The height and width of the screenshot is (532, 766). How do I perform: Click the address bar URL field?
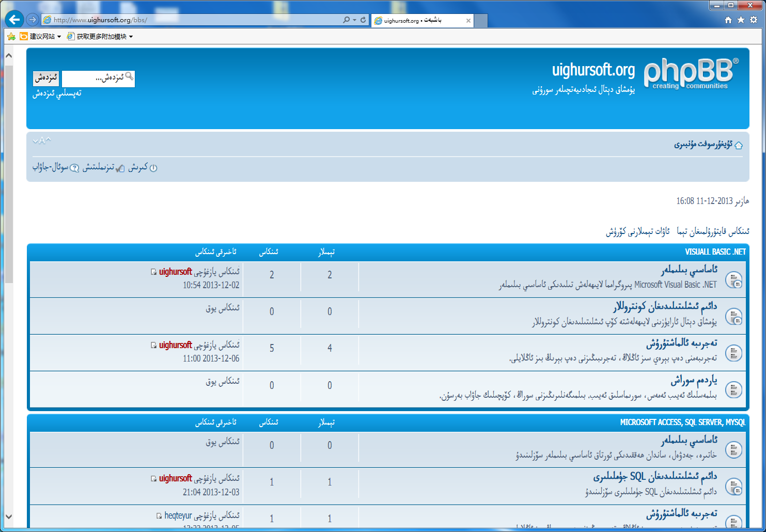coord(191,20)
